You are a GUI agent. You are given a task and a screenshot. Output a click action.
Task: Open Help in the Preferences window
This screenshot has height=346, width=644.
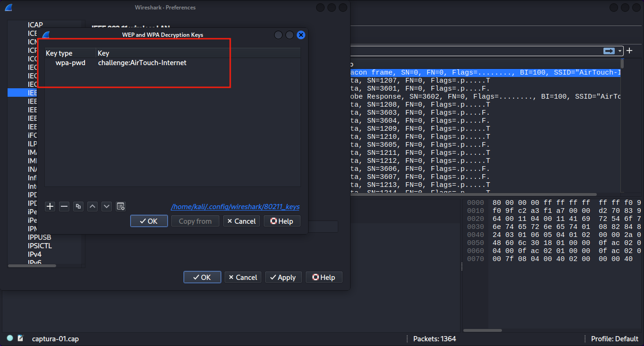click(324, 277)
